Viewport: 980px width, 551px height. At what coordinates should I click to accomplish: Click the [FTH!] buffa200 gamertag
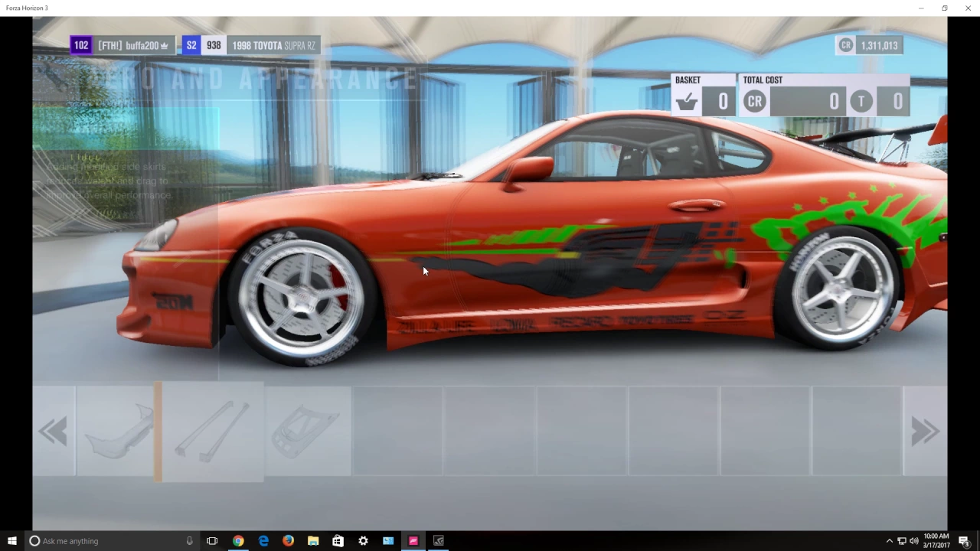133,46
